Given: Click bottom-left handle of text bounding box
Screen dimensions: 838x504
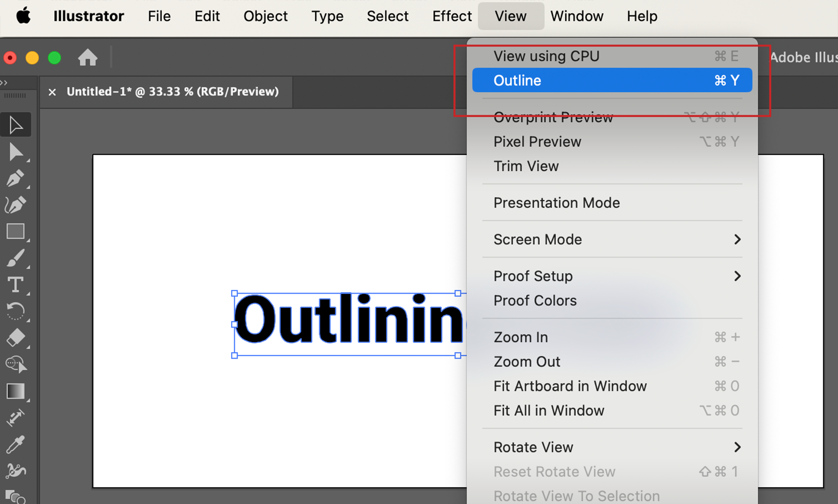Looking at the screenshot, I should tap(235, 355).
